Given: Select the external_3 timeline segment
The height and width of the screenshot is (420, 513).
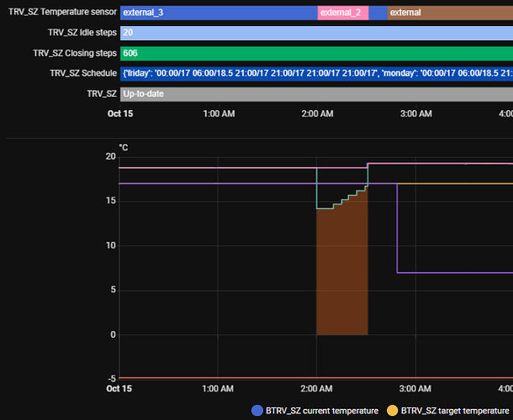Looking at the screenshot, I should pos(218,13).
